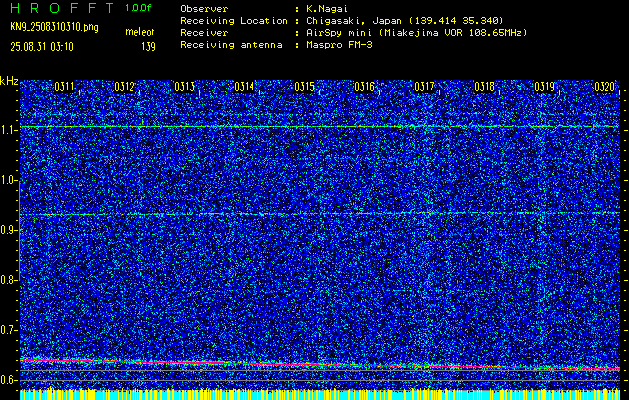The height and width of the screenshot is (400, 629).
Task: Select the AirSpy mini receiver description
Action: [416, 33]
